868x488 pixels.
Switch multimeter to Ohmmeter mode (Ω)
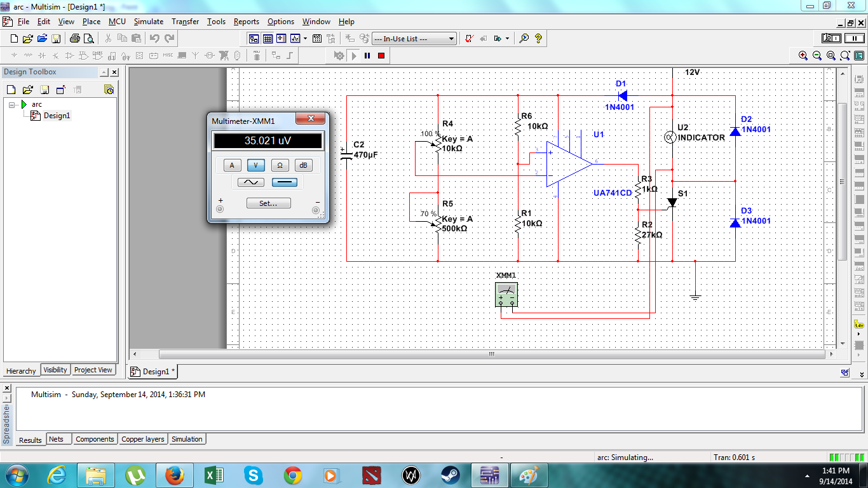[x=280, y=165]
